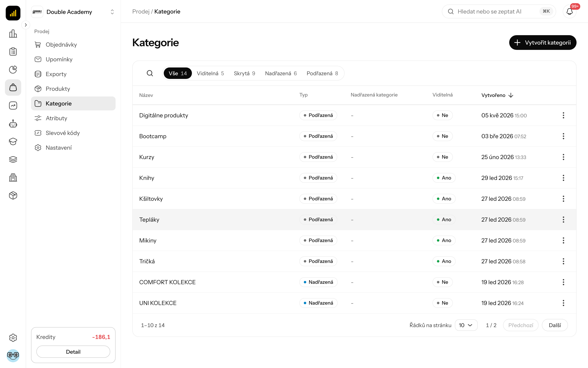Open the robot AI assistant icon
The image size is (588, 368).
pyautogui.click(x=13, y=124)
